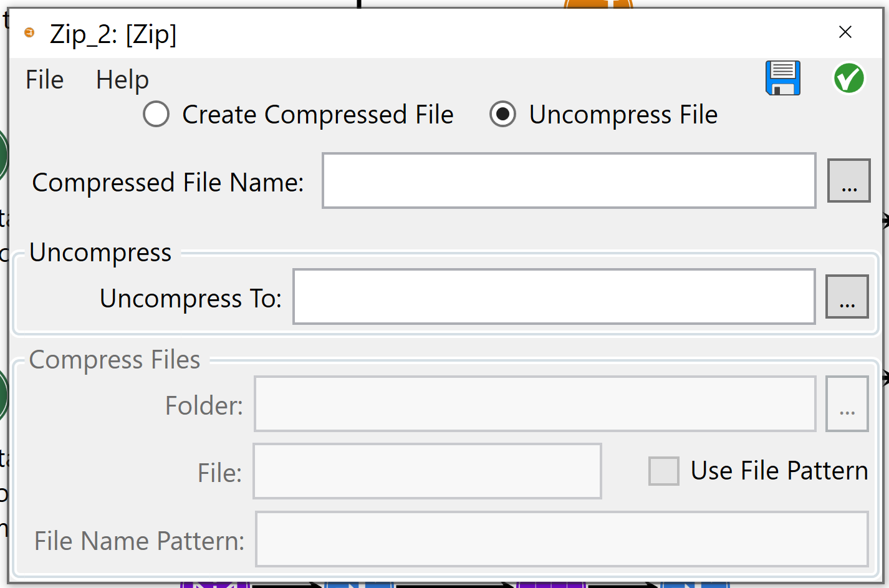Enable the Use File Pattern checkbox

pos(663,471)
